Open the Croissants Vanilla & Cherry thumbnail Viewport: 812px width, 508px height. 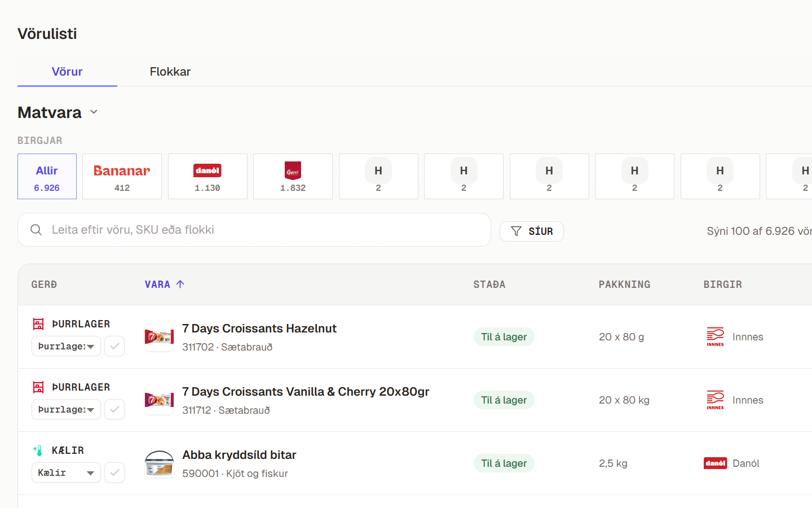tap(160, 400)
